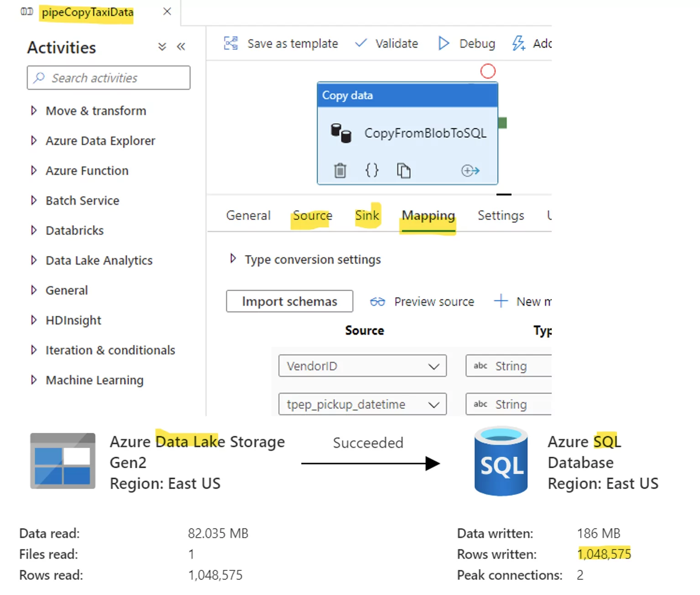Click the Rows written 1,048,575 value
This screenshot has width=700, height=595.
pyautogui.click(x=604, y=554)
